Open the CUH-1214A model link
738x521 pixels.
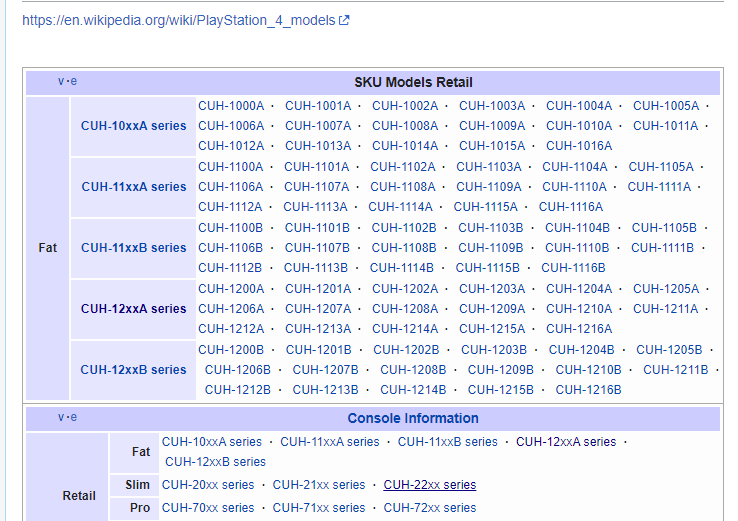(x=405, y=329)
